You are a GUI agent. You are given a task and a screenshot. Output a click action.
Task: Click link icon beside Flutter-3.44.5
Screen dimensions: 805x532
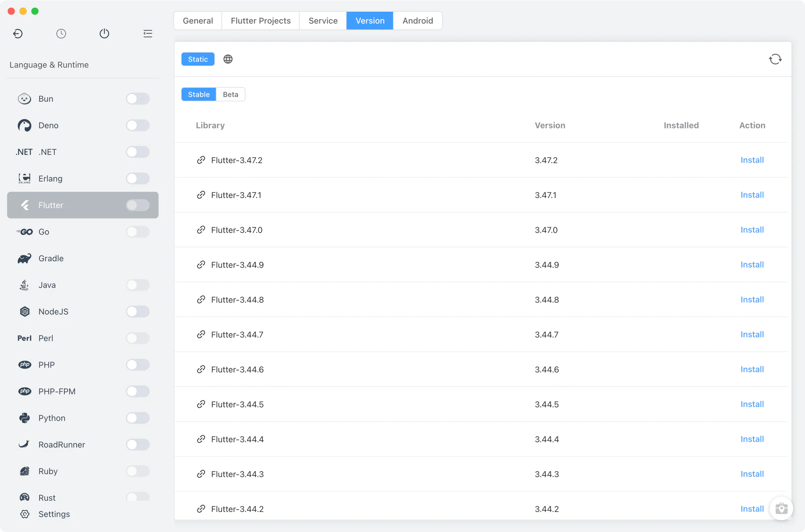click(201, 404)
